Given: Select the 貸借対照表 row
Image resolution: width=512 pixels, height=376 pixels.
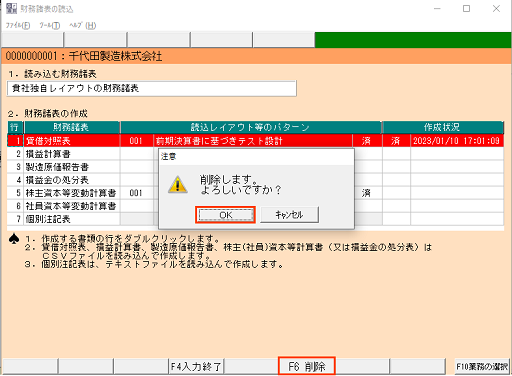Looking at the screenshot, I should tap(255, 141).
